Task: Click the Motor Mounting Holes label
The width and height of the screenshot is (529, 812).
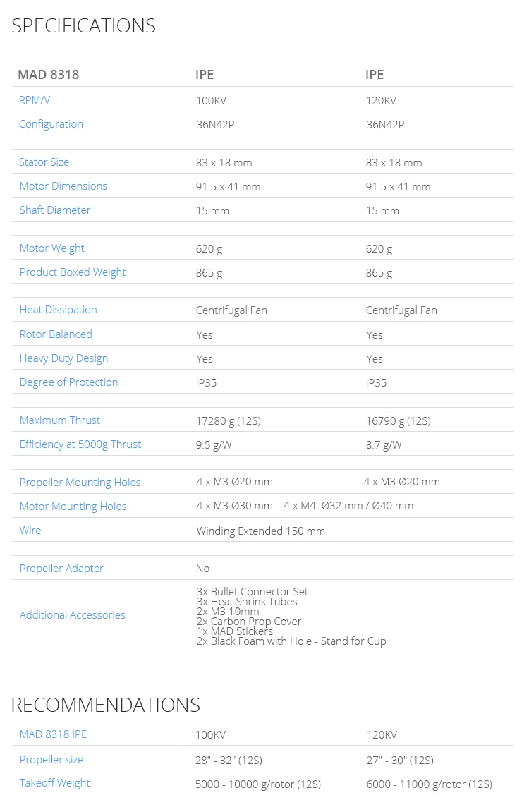Action: [73, 507]
